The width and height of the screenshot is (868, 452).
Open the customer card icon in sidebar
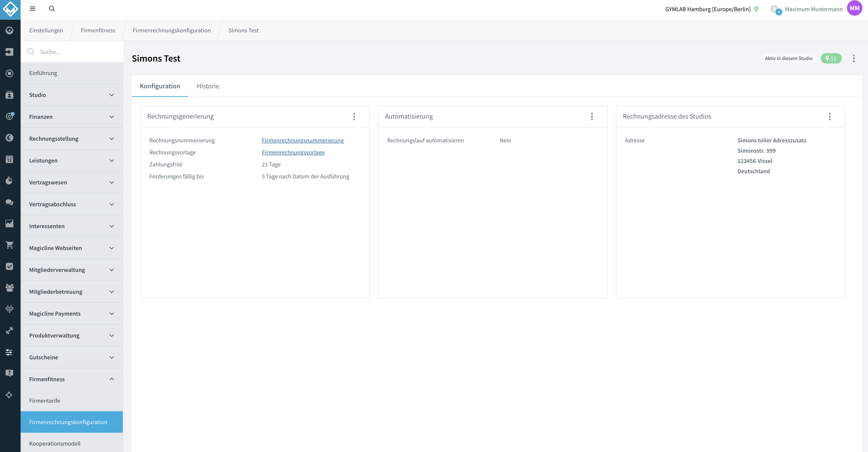coord(9,95)
